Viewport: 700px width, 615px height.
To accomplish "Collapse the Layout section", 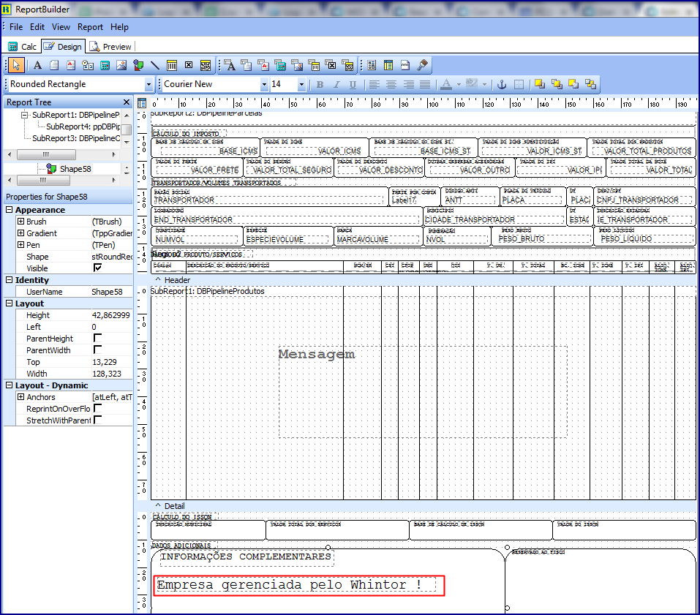I will [9, 303].
